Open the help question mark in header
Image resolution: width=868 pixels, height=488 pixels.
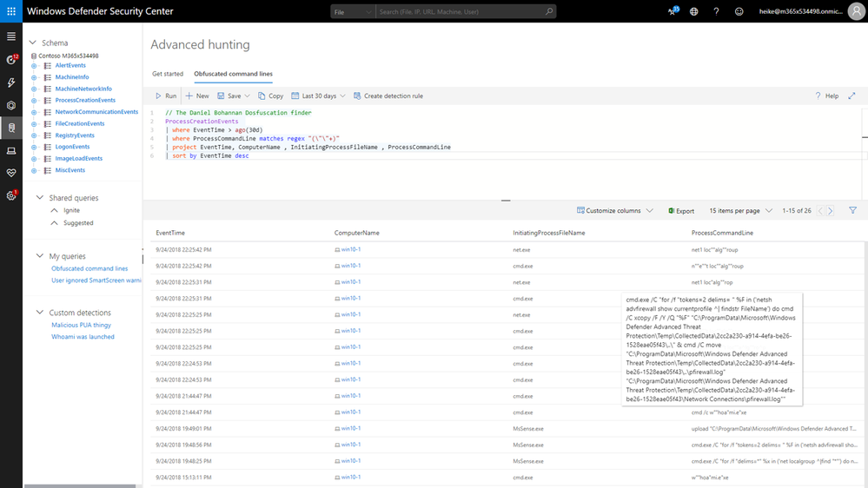coord(716,11)
